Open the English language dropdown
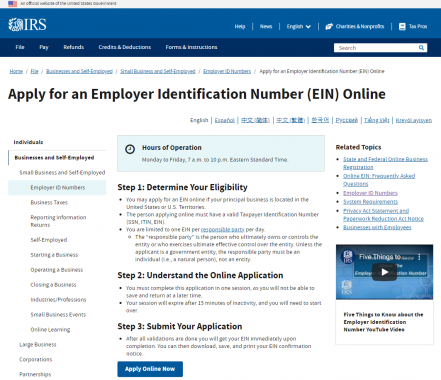 click(x=299, y=27)
